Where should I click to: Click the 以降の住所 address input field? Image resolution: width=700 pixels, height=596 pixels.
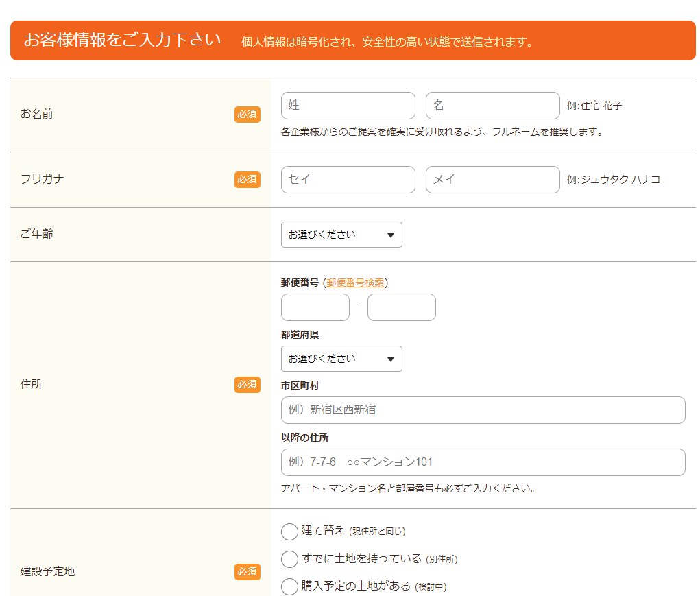483,462
